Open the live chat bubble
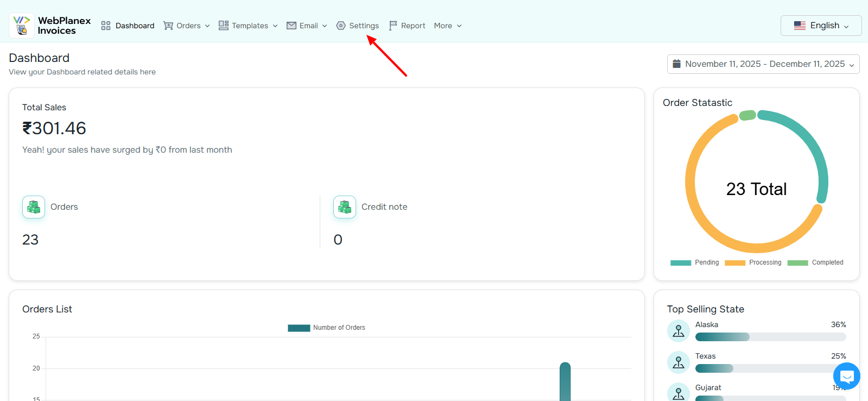The width and height of the screenshot is (868, 401). click(847, 376)
